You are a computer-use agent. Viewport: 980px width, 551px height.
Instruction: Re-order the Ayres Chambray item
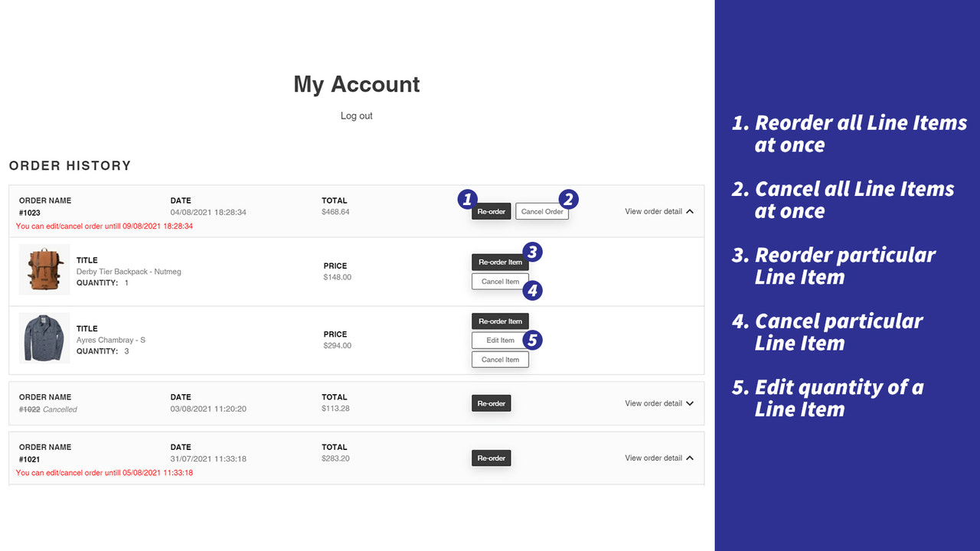pyautogui.click(x=500, y=321)
